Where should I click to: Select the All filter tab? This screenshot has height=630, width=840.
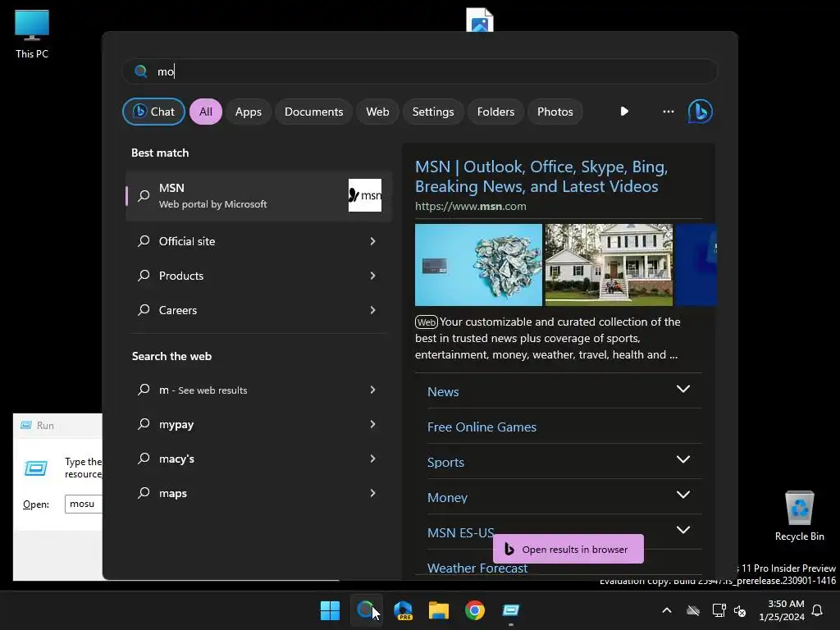[206, 112]
